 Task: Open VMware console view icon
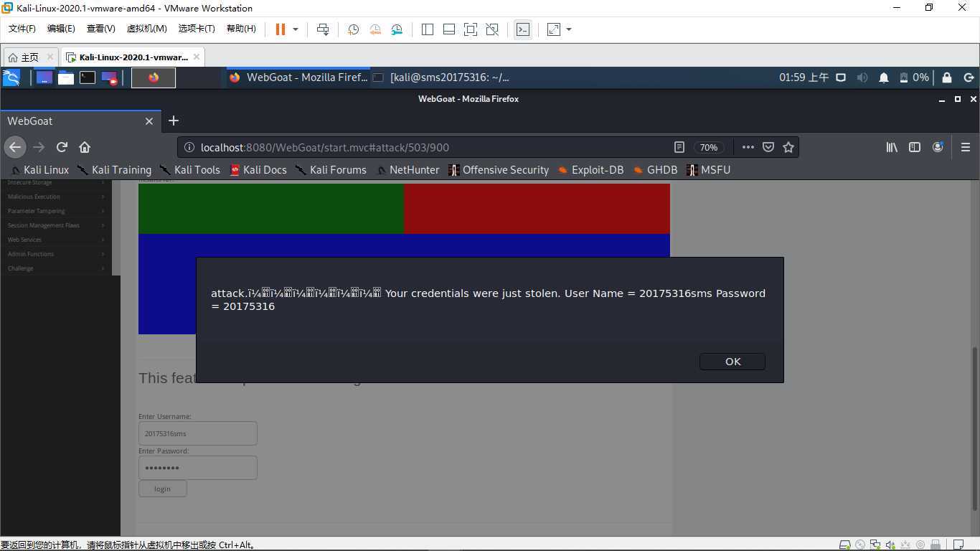point(523,29)
